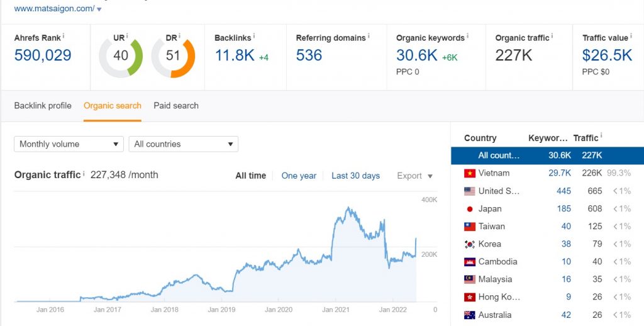
Task: Open the 11.8K backlinks count link
Action: click(235, 55)
